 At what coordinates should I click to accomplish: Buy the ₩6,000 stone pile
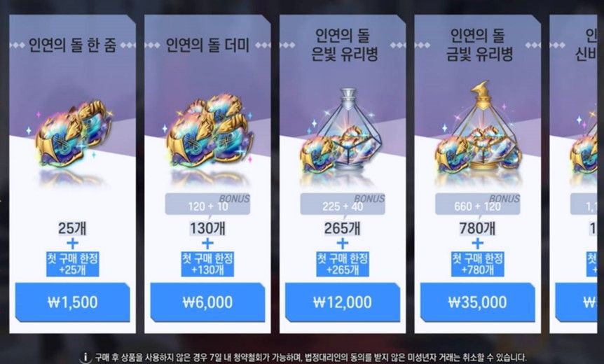[x=207, y=302]
